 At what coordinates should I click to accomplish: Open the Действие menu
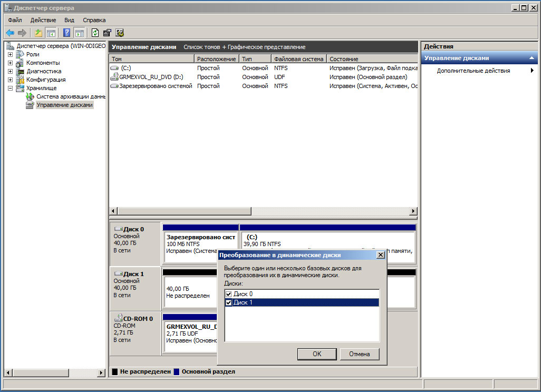pos(43,20)
